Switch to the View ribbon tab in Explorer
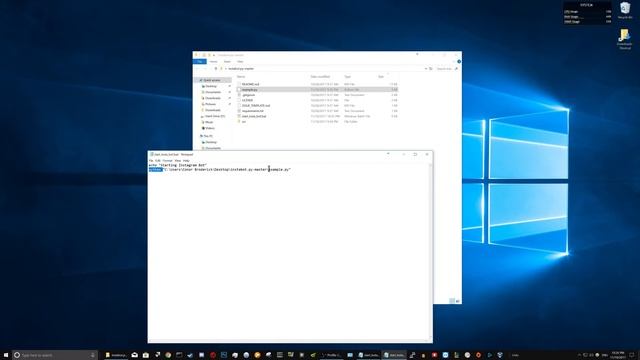Screen dimensions: 640x360 click(240, 62)
